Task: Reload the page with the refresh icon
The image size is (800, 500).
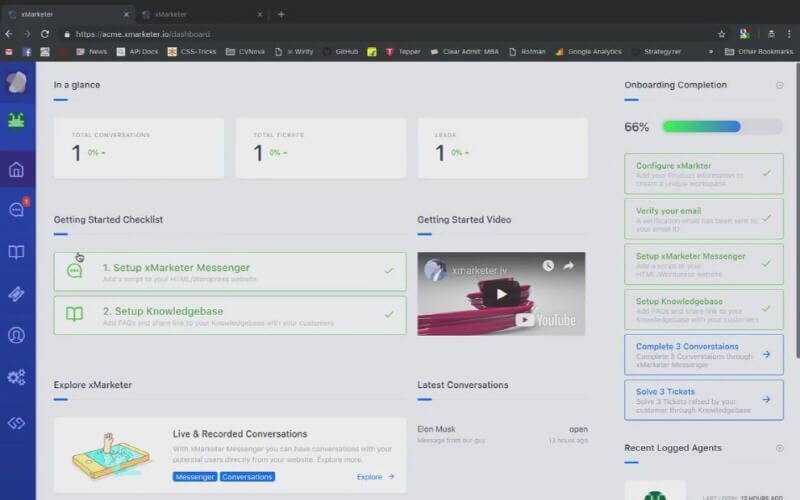Action: 45,34
